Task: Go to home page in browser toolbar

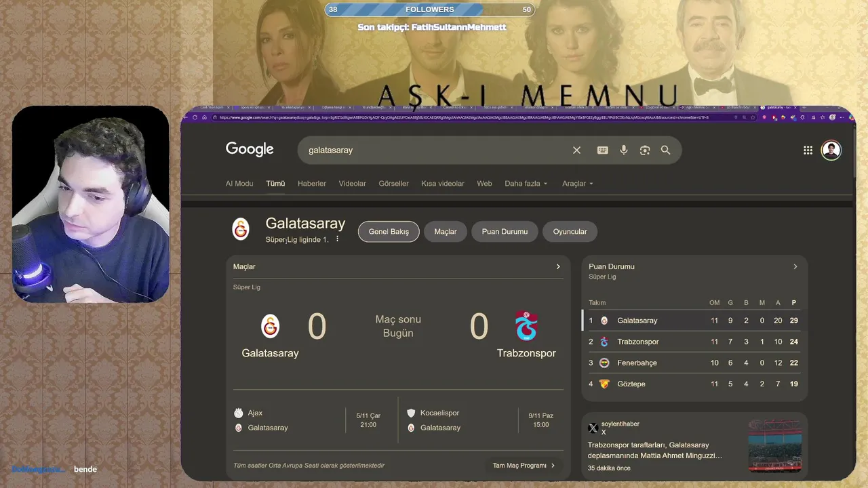Action: point(204,117)
